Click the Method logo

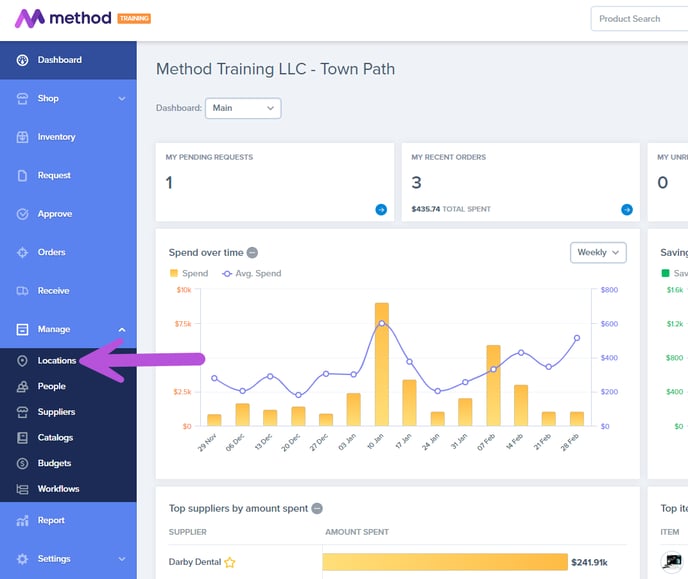(63, 18)
